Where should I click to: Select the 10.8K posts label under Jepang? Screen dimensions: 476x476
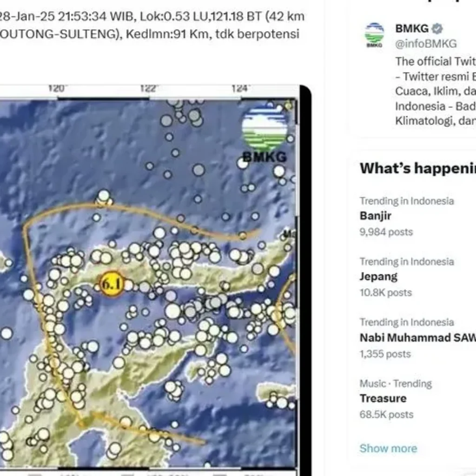pyautogui.click(x=385, y=292)
